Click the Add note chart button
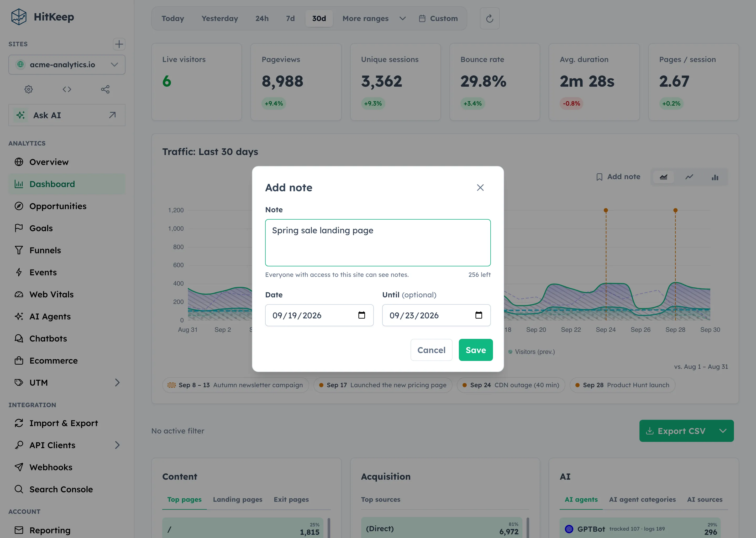 (x=618, y=177)
